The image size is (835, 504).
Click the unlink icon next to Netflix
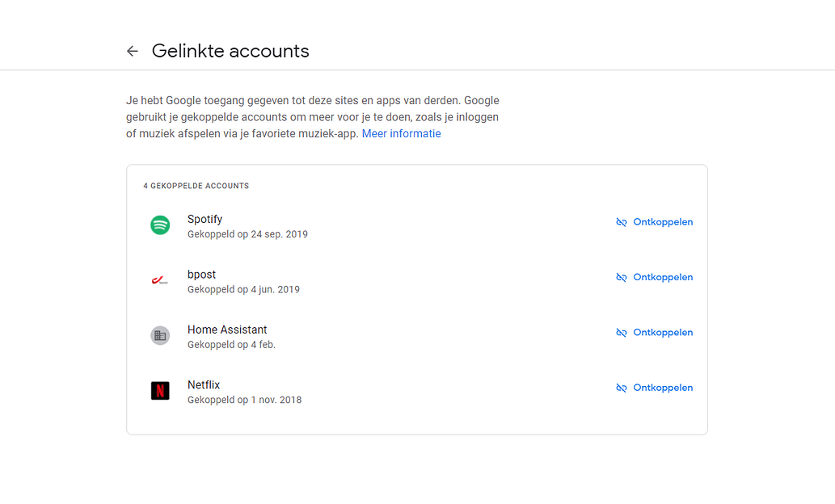[621, 387]
